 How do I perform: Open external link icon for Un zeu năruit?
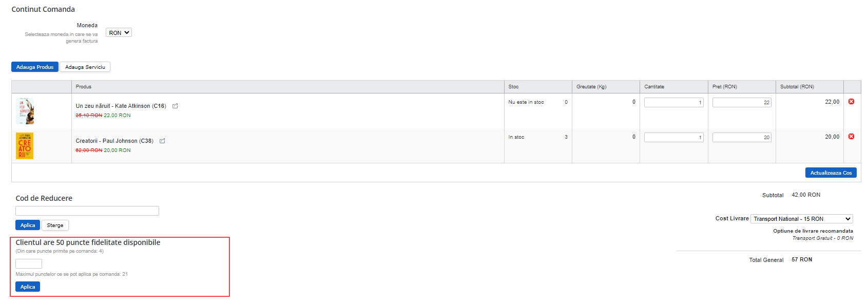pyautogui.click(x=175, y=106)
